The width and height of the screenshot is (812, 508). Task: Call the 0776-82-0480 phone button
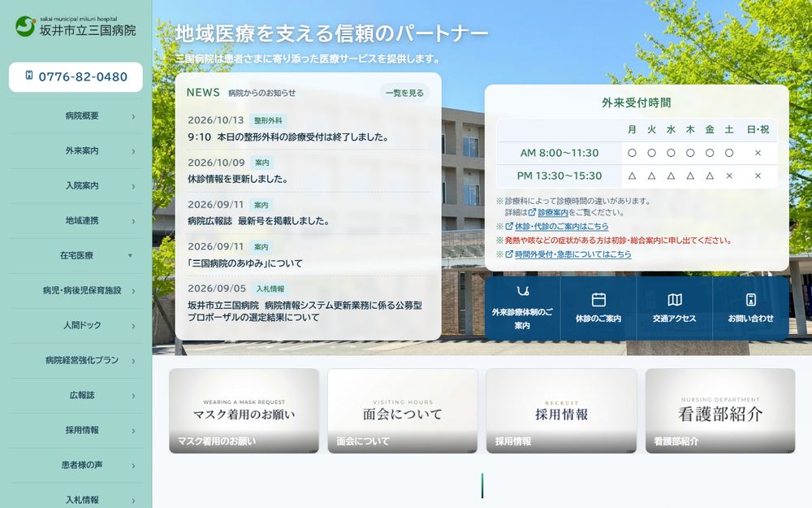point(76,76)
